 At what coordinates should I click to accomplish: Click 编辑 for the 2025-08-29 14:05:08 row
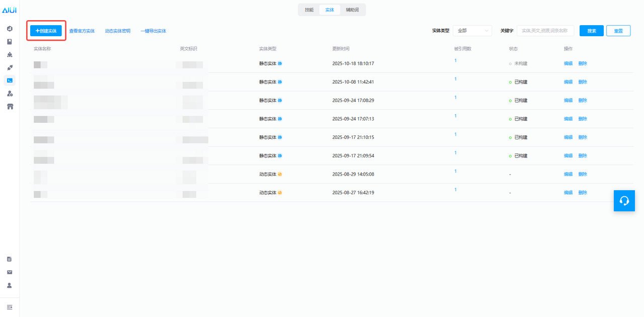pos(568,174)
